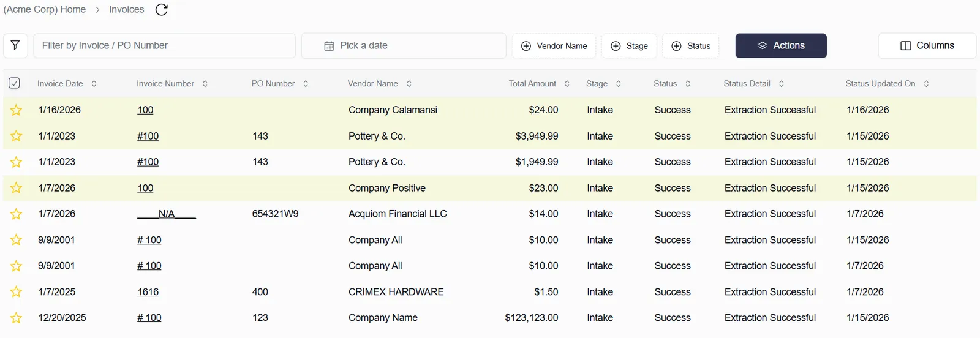Add a Status filter
This screenshot has width=980, height=338.
(691, 46)
